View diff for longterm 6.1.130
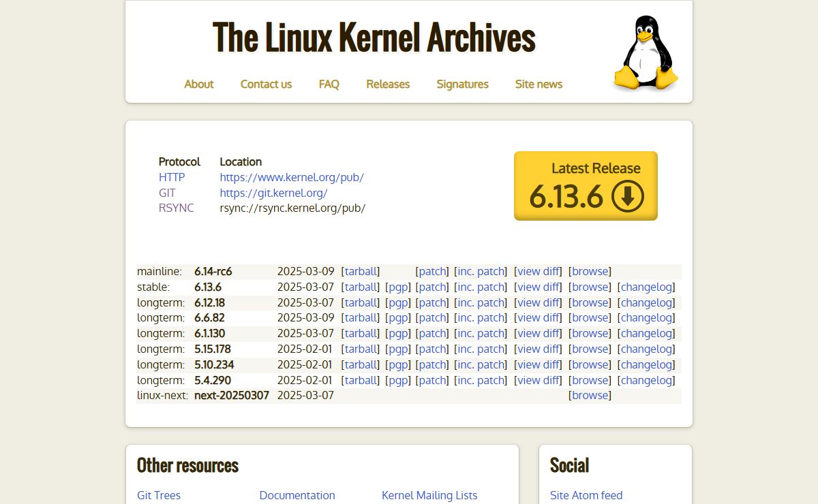818x504 pixels. point(539,333)
